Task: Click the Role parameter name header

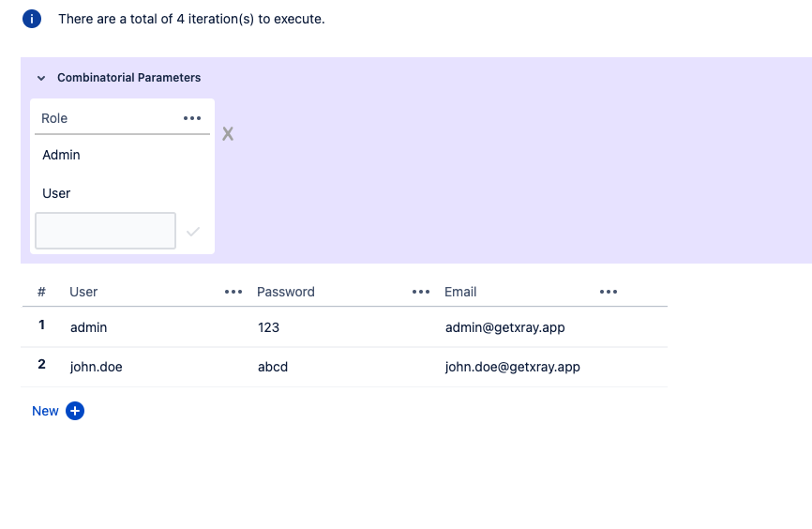Action: [54, 118]
